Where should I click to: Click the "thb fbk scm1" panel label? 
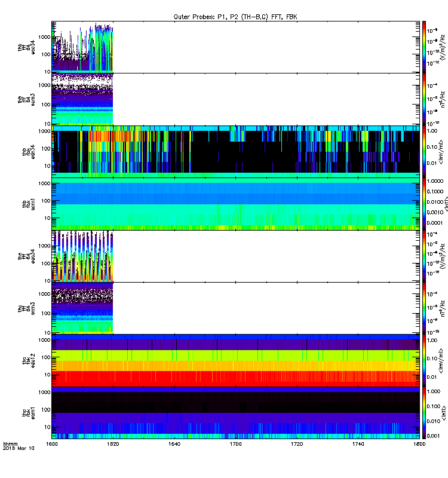point(29,204)
